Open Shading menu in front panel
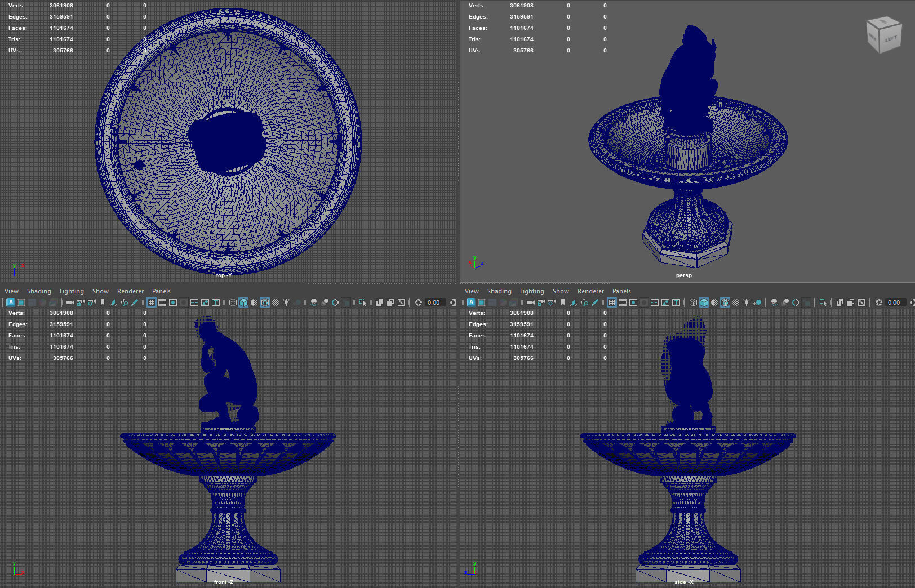 coord(39,291)
